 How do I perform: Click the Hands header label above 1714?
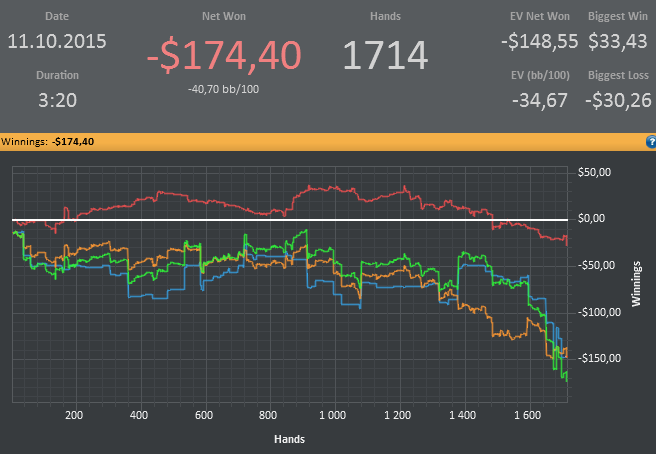point(385,16)
